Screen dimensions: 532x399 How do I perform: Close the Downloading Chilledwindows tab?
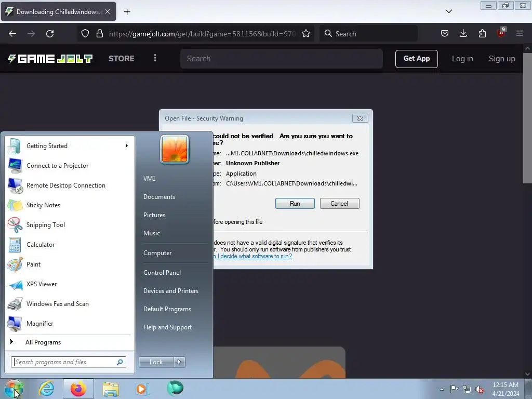point(108,11)
